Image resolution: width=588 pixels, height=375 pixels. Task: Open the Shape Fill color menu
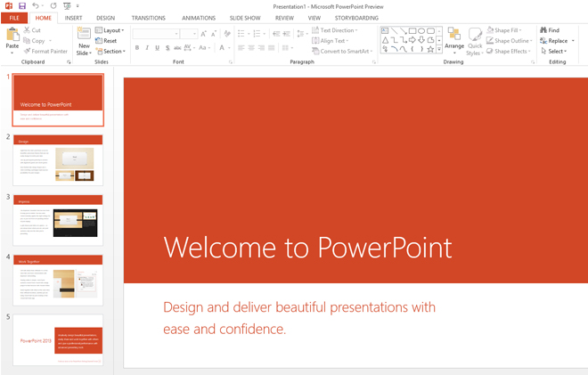pyautogui.click(x=504, y=30)
